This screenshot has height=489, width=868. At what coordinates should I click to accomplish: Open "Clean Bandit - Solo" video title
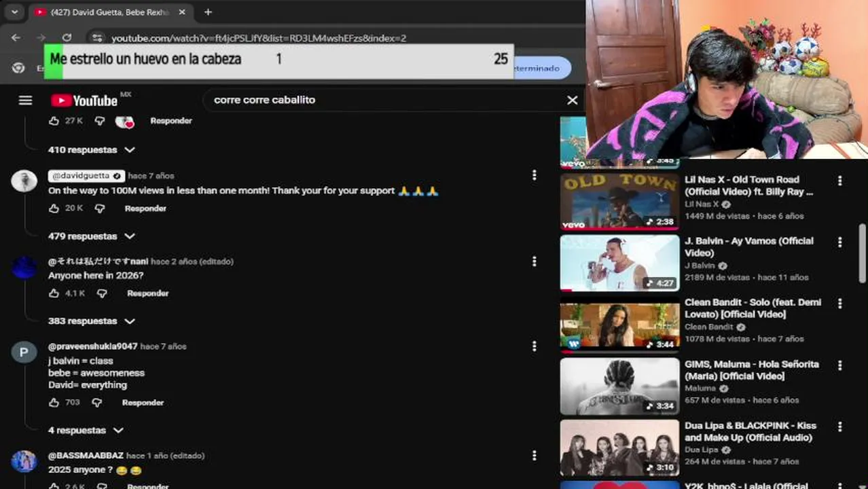(x=753, y=308)
